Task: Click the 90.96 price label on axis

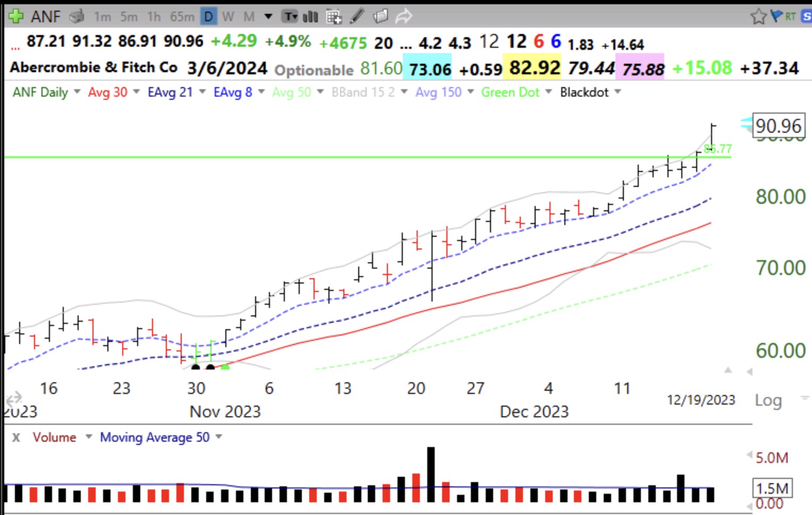Action: (x=779, y=126)
